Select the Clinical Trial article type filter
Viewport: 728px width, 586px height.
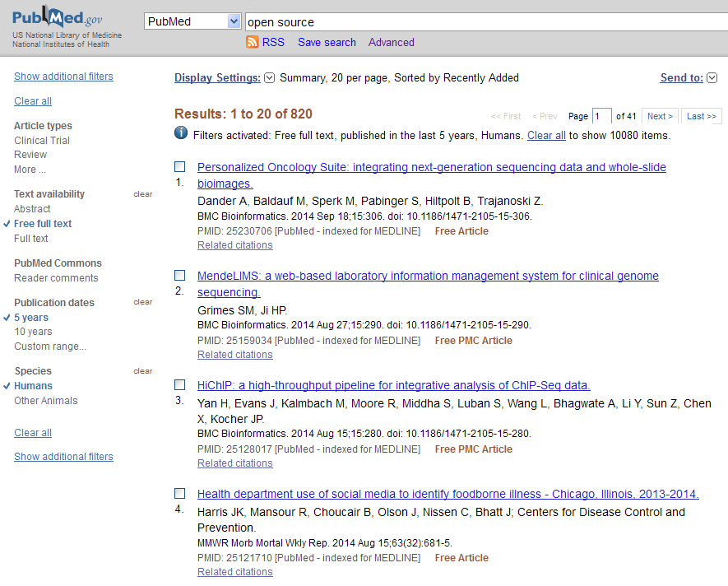pyautogui.click(x=42, y=141)
